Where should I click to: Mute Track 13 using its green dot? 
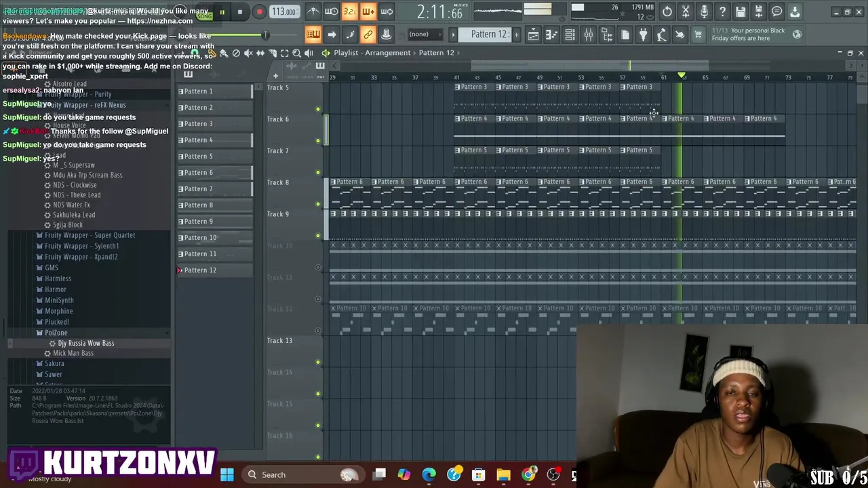tap(318, 362)
